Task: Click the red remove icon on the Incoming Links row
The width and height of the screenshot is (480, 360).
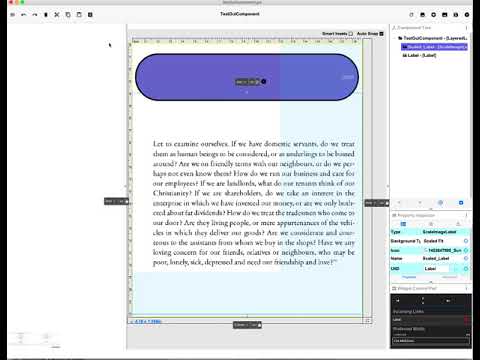Action: point(467,320)
